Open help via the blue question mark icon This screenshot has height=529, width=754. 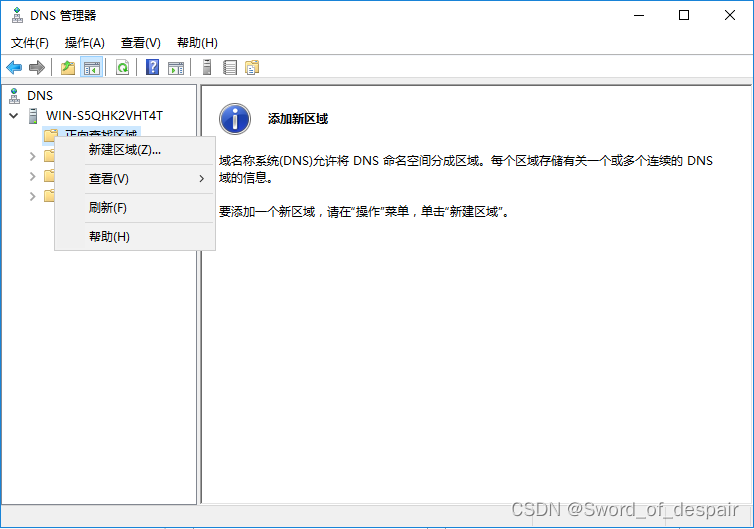(x=152, y=67)
